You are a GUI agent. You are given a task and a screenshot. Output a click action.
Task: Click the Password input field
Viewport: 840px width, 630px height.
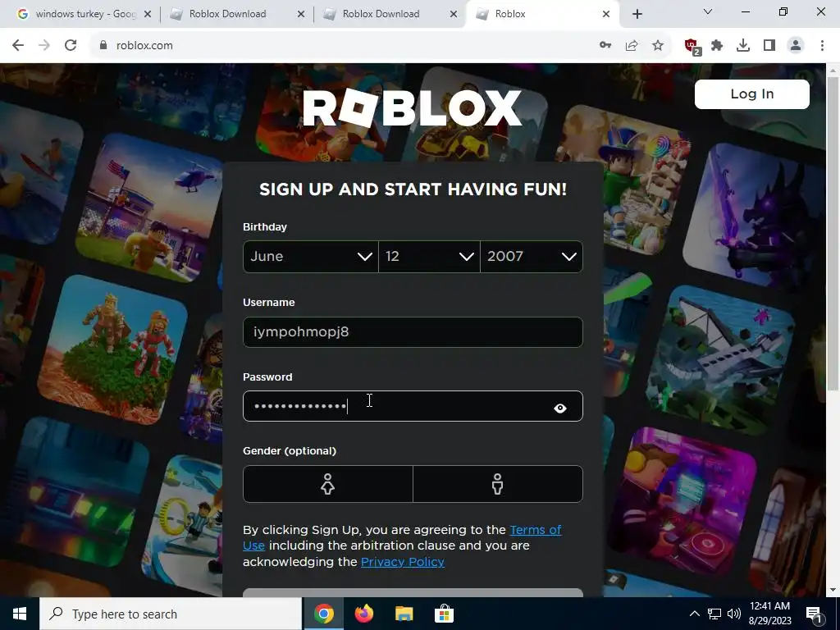pos(413,406)
